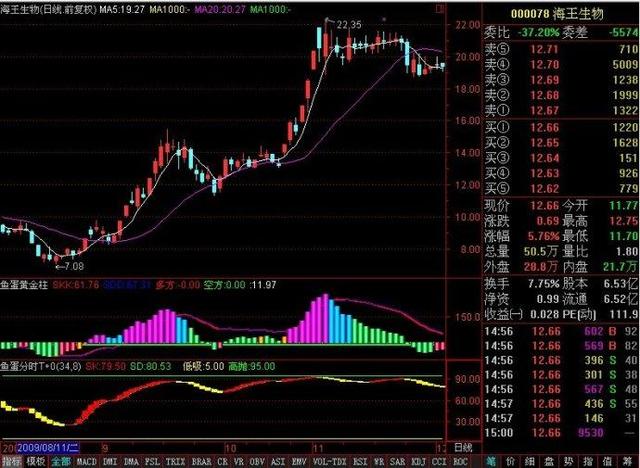Click the 买② bid row at 12.65

pyautogui.click(x=561, y=143)
